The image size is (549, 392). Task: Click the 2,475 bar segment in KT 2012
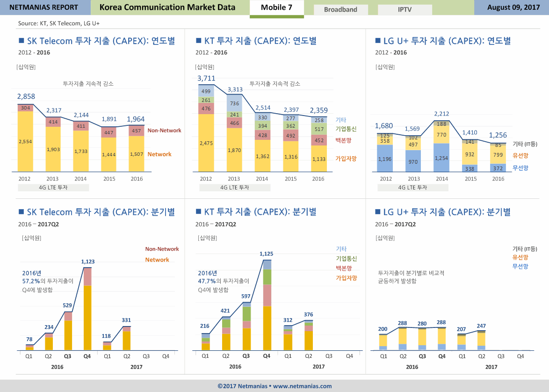pyautogui.click(x=206, y=143)
